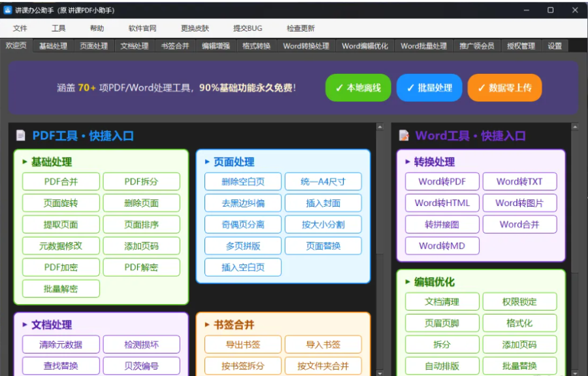Open the 帮助 menu
588x376 pixels.
pyautogui.click(x=97, y=28)
